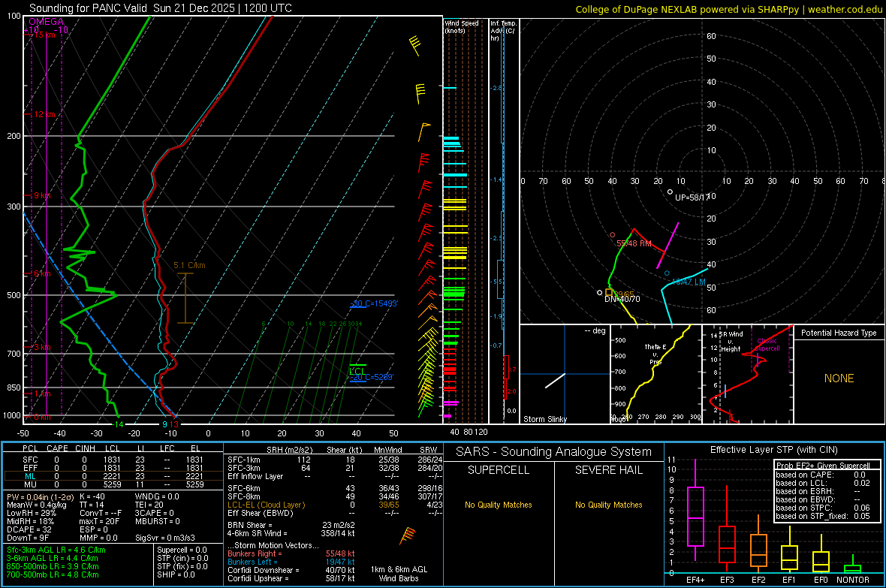Viewport: 886px width, 588px height.
Task: Click the SARS - Sounding Analogue System title
Action: pos(553,452)
